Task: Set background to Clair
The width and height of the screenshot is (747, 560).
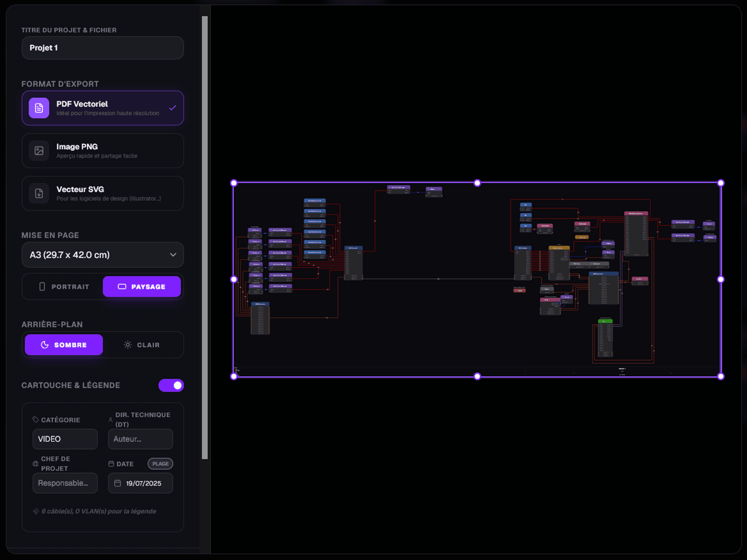Action: 141,345
